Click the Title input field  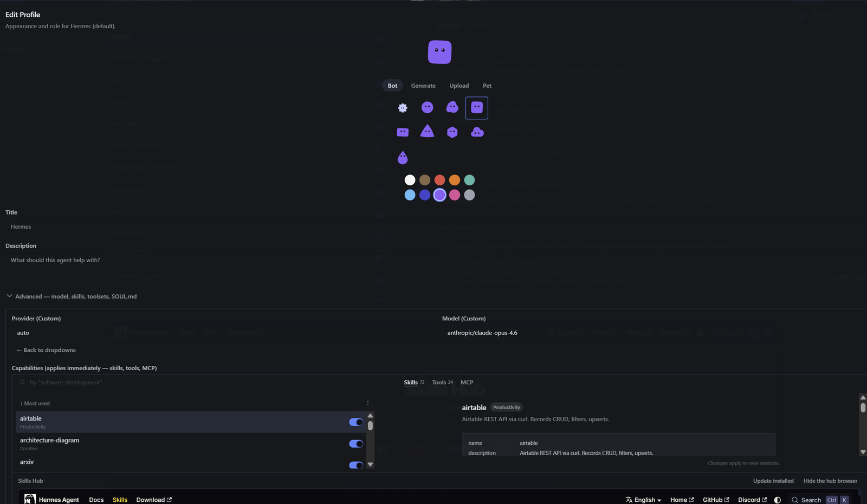(x=436, y=227)
